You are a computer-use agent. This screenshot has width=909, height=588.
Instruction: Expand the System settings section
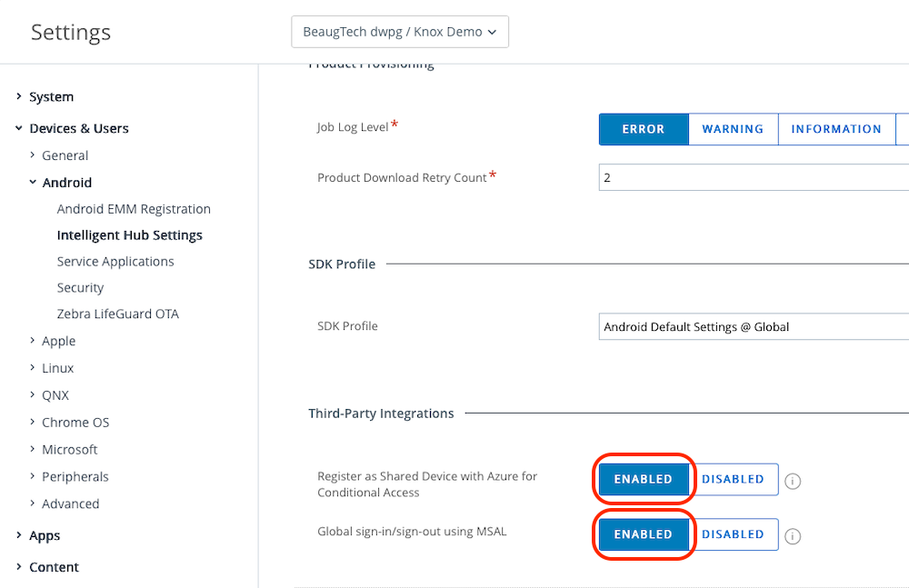click(51, 96)
